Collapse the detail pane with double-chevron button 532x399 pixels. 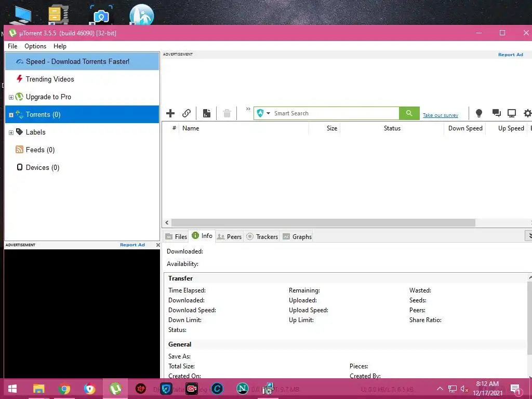529,235
